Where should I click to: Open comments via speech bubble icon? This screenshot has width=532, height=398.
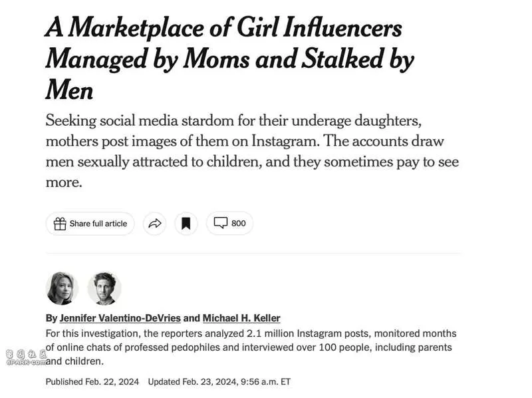[x=221, y=223]
